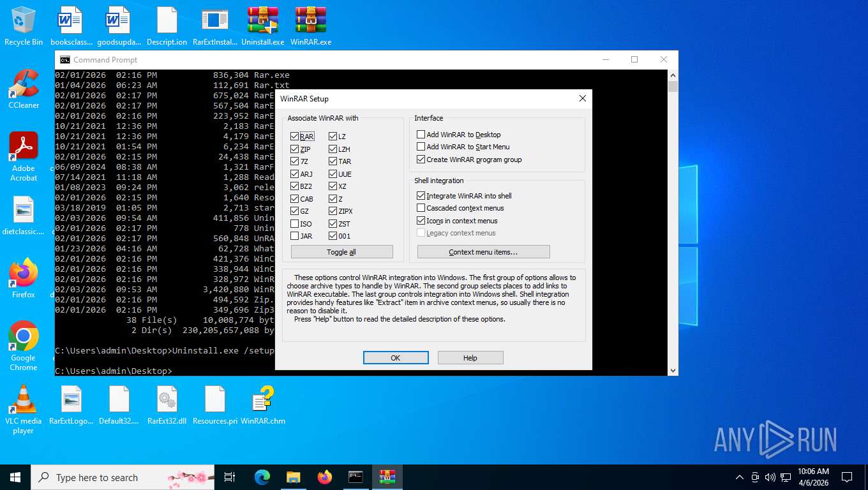This screenshot has width=868, height=490.
Task: Open the Command Prompt title bar system icon
Action: [x=65, y=60]
